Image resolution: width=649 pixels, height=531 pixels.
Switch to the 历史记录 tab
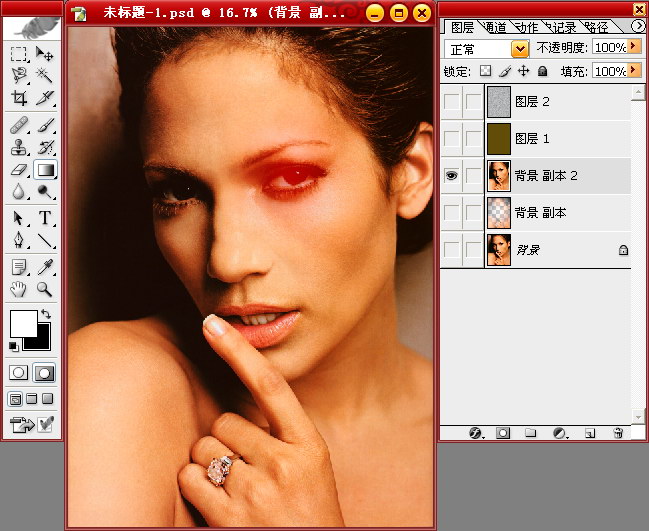[562, 27]
